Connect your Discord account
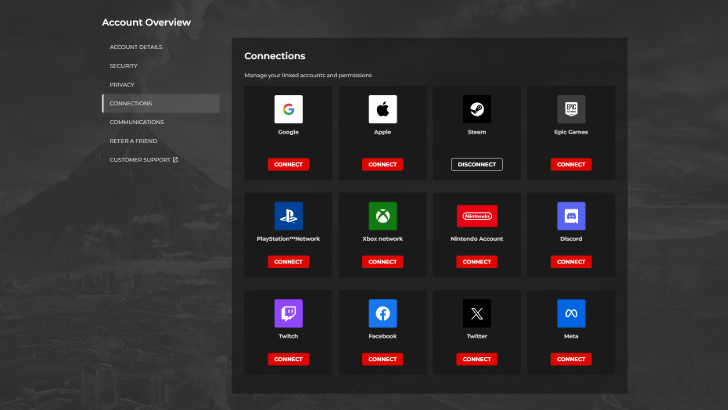The width and height of the screenshot is (728, 410). pyautogui.click(x=571, y=262)
